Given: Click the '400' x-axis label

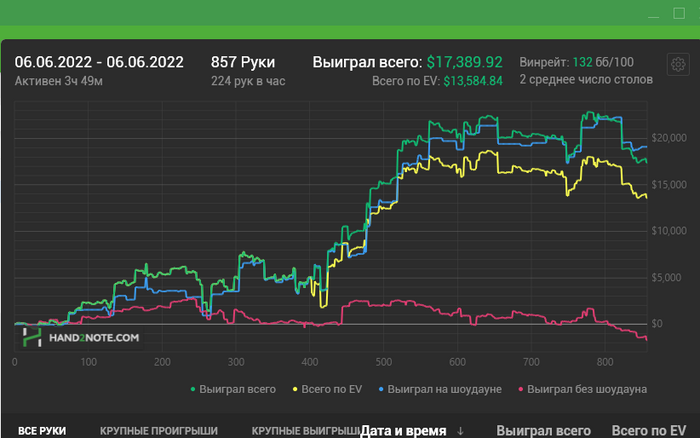Looking at the screenshot, I should click(310, 362).
